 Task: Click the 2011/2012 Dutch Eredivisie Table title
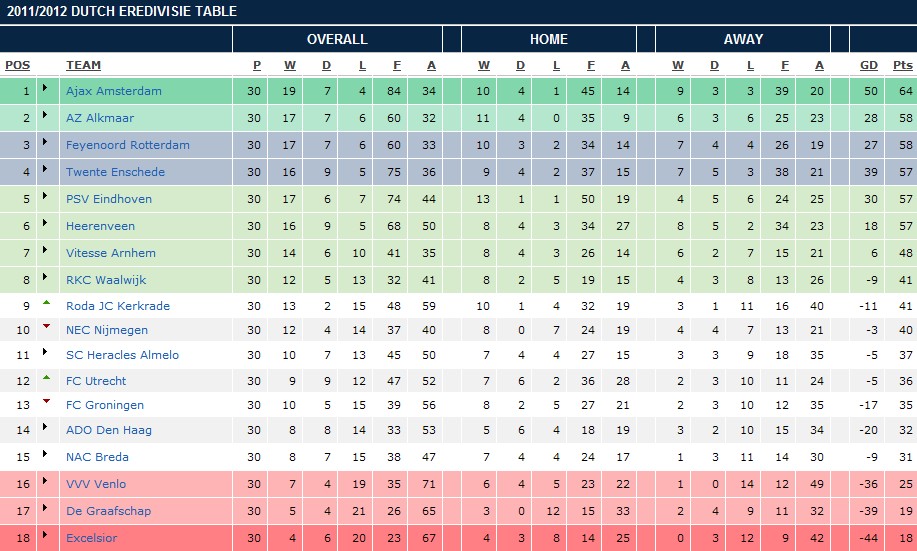(x=122, y=12)
